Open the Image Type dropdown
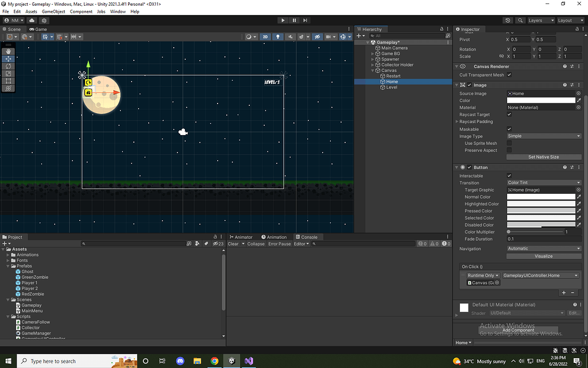This screenshot has width=588, height=368. tap(543, 136)
